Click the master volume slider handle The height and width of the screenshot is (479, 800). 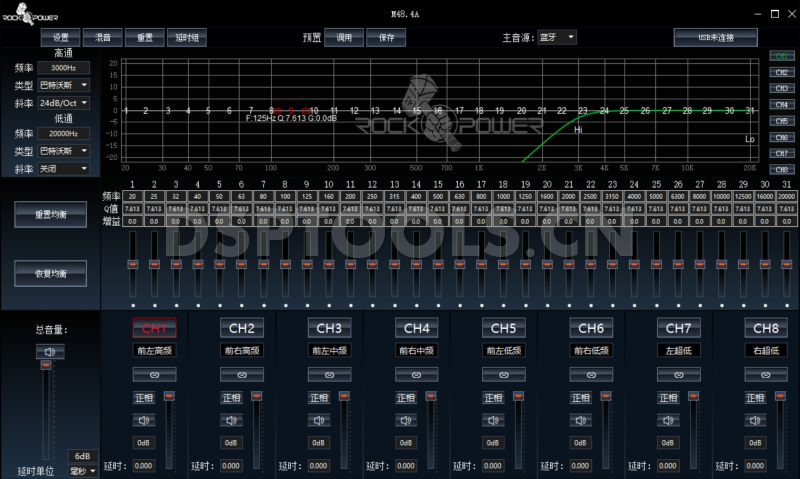[43, 367]
